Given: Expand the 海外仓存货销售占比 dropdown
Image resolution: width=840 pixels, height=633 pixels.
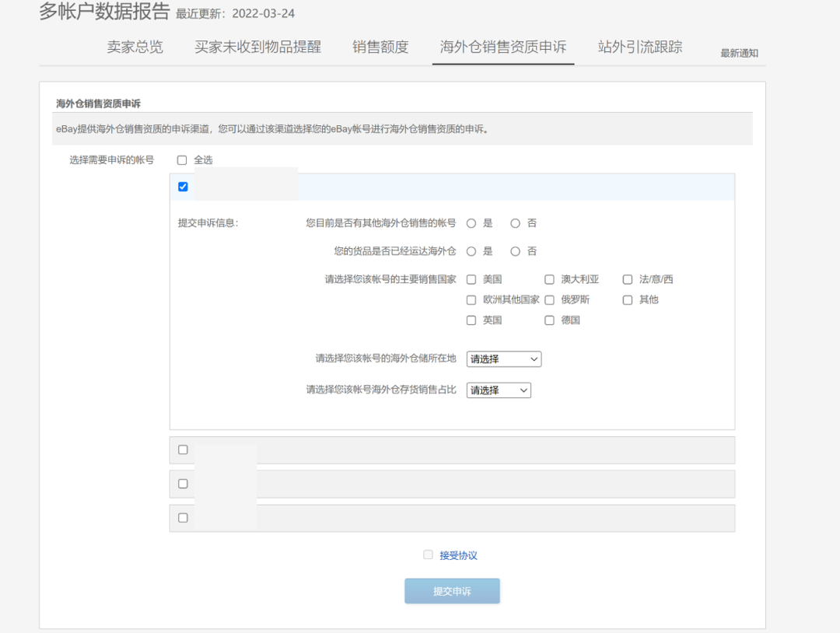Looking at the screenshot, I should pos(499,390).
